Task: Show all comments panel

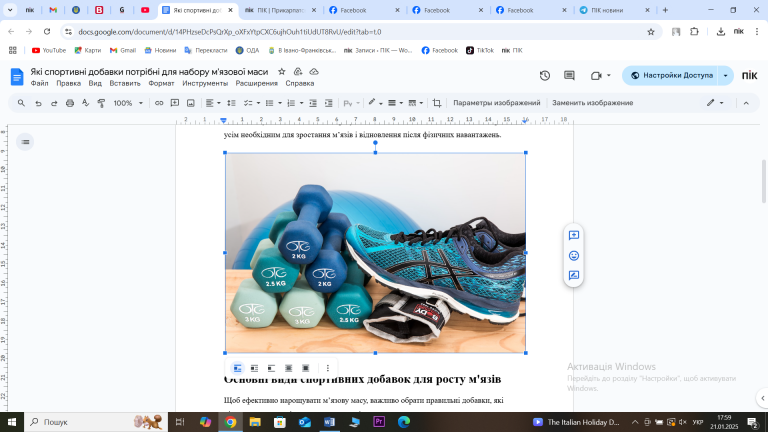Action: 569,75
